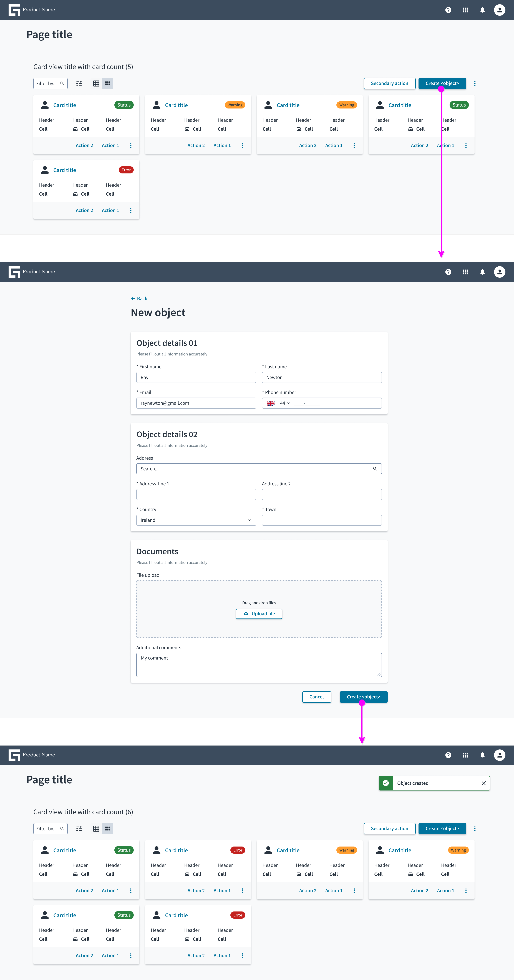The image size is (514, 980).
Task: Open apps grid in the New object page header
Action: pyautogui.click(x=465, y=272)
